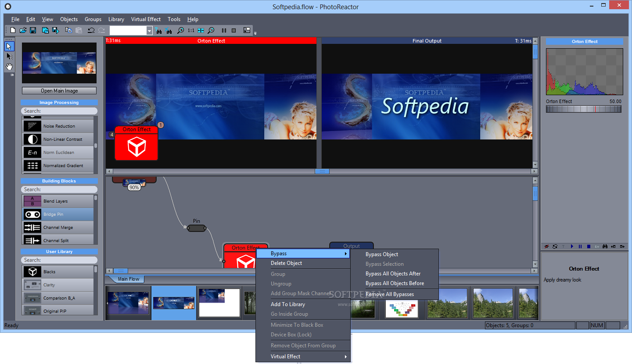Select the Comparison B_A library item
Viewport: 632px width, 364px height.
pyautogui.click(x=58, y=298)
